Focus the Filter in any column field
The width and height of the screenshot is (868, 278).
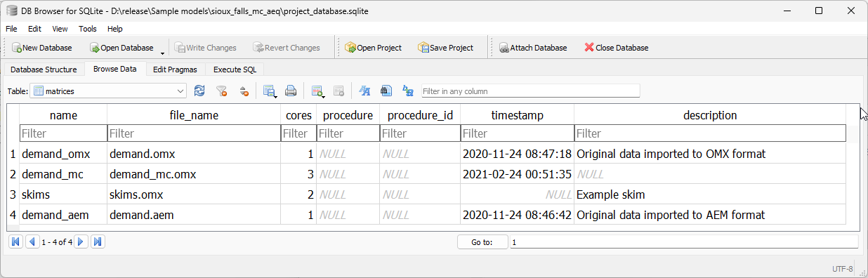(x=531, y=91)
